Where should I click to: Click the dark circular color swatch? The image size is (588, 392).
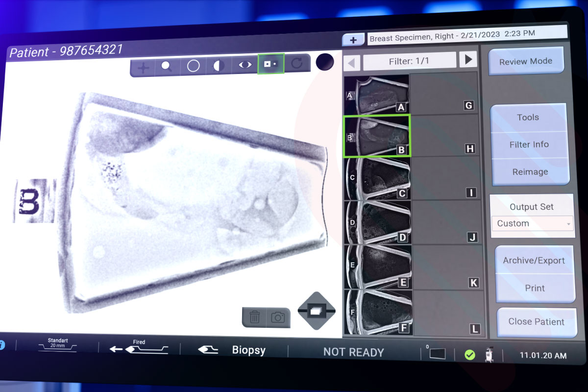(324, 62)
